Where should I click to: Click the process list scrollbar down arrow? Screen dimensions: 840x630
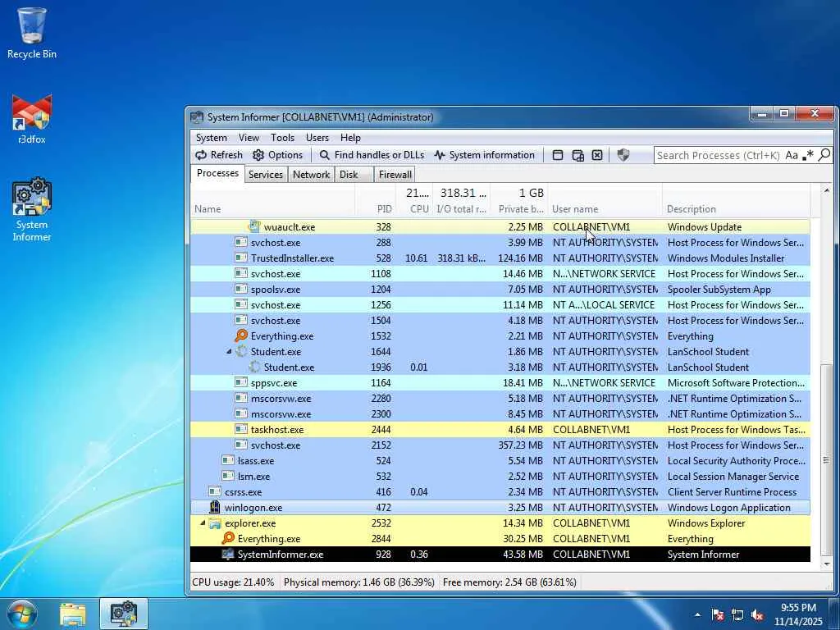(x=827, y=564)
